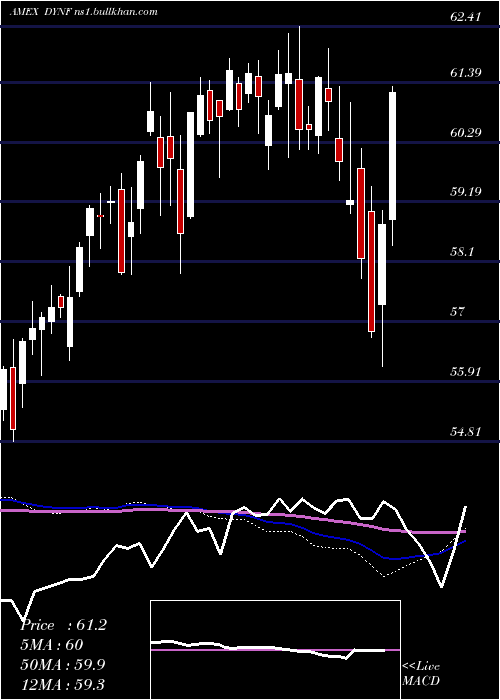
Task: Click the 5MA : 60 readout
Action: point(52,645)
